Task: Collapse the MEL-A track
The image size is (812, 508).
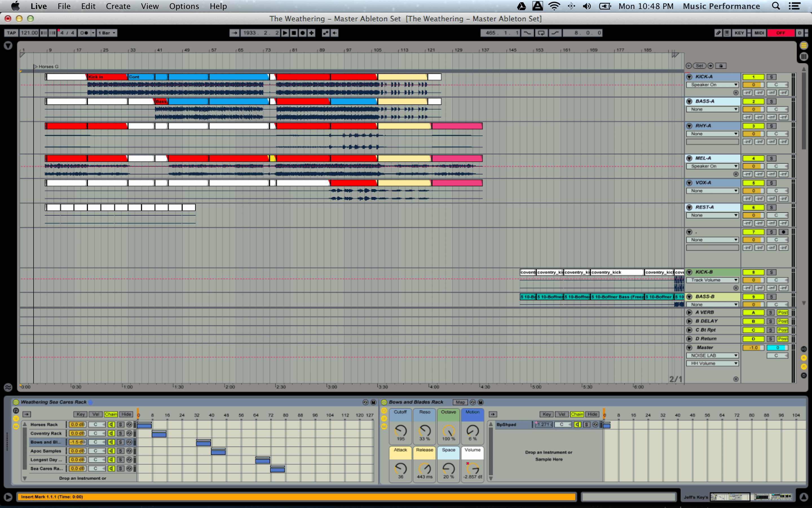Action: coord(689,158)
